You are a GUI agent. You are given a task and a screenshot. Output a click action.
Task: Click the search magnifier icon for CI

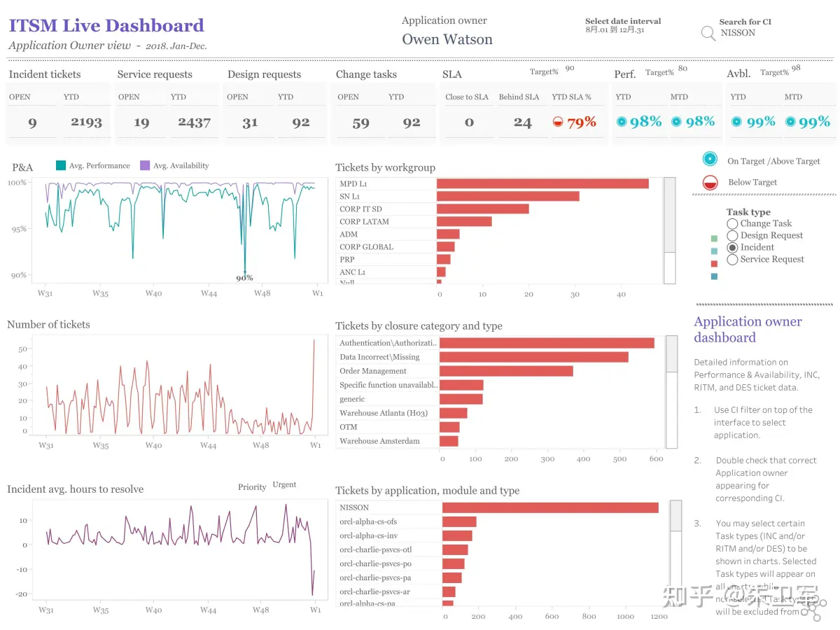click(x=708, y=33)
